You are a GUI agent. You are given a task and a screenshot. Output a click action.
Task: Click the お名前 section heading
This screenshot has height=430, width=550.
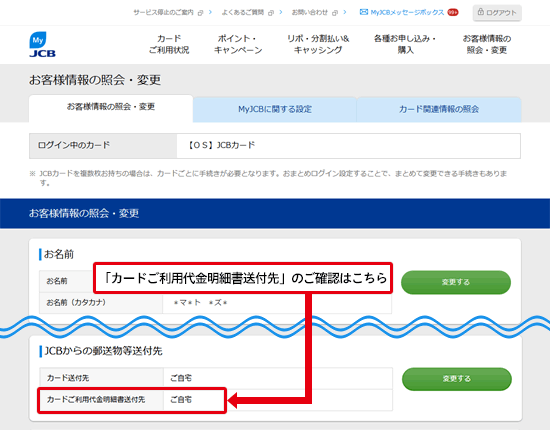point(59,254)
